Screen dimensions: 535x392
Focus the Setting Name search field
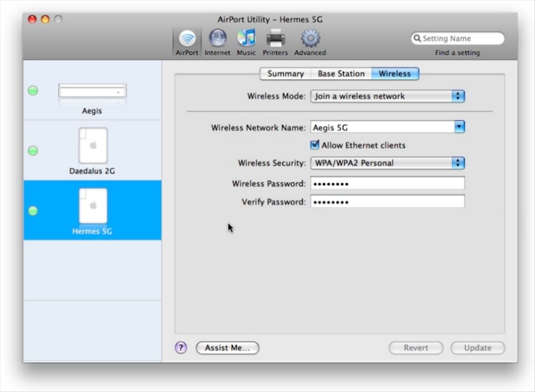pyautogui.click(x=458, y=38)
